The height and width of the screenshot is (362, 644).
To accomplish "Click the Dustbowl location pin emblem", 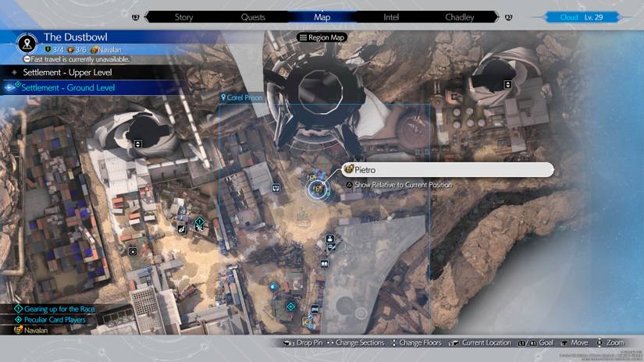I will pos(27,43).
